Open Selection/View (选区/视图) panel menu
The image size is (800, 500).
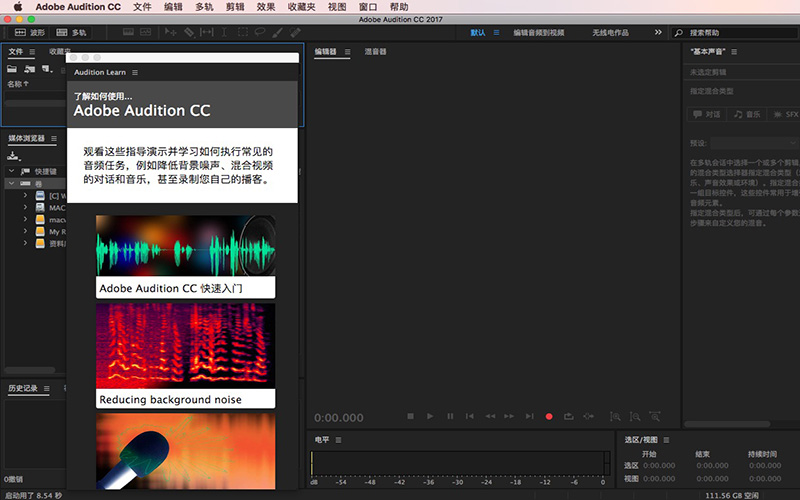[x=666, y=440]
